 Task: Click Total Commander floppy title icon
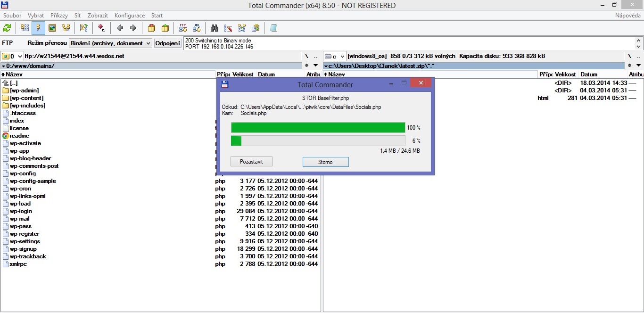(5, 5)
